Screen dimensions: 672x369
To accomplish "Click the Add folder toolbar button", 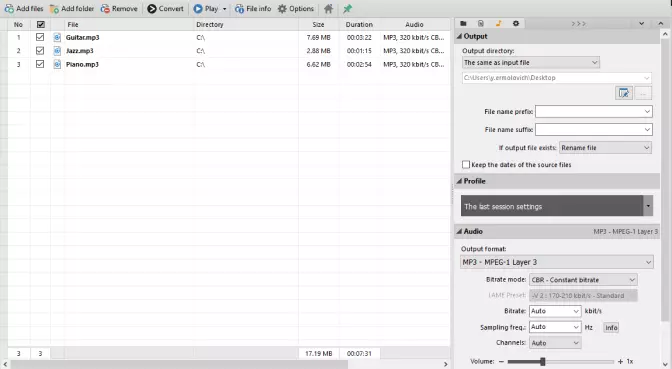I will tap(72, 9).
